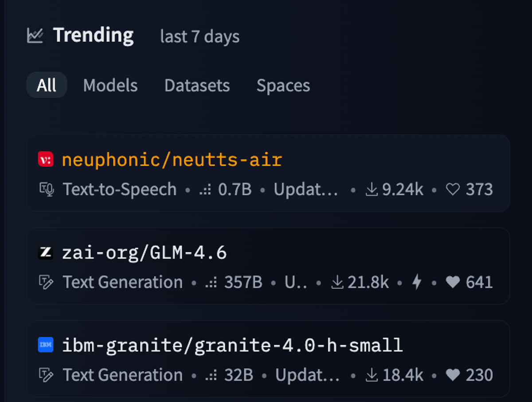
Task: Click the heart icon showing 230 likes
Action: [x=453, y=375]
